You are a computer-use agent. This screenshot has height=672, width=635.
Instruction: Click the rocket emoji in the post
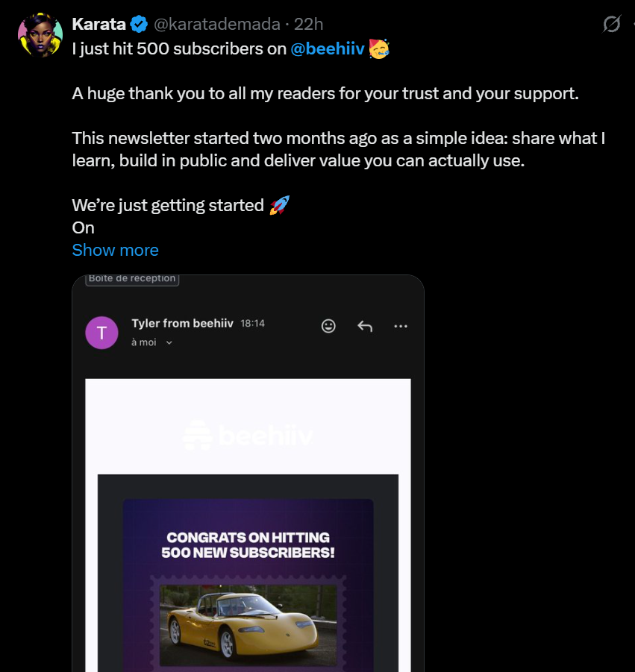click(x=281, y=204)
